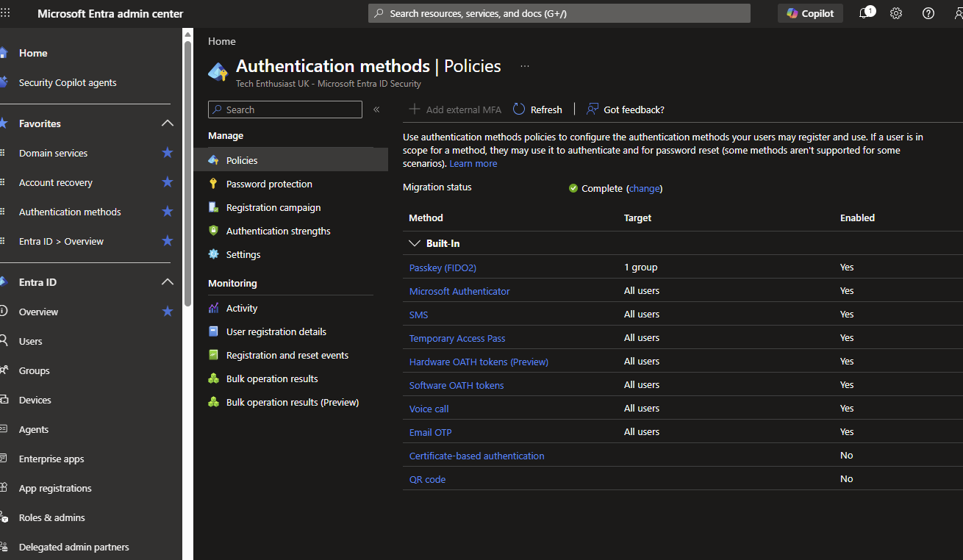Open the Email OTP method

coord(430,432)
